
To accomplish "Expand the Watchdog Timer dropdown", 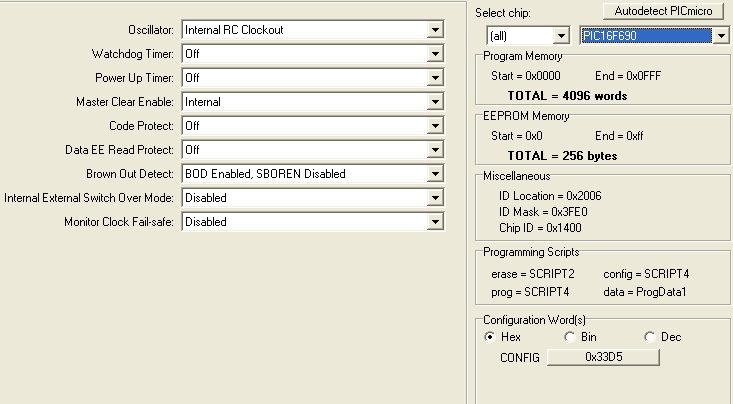I will pos(435,54).
